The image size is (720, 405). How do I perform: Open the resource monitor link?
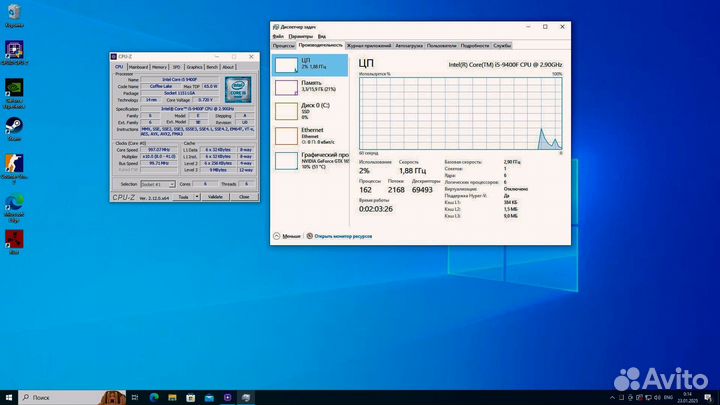(x=342, y=237)
